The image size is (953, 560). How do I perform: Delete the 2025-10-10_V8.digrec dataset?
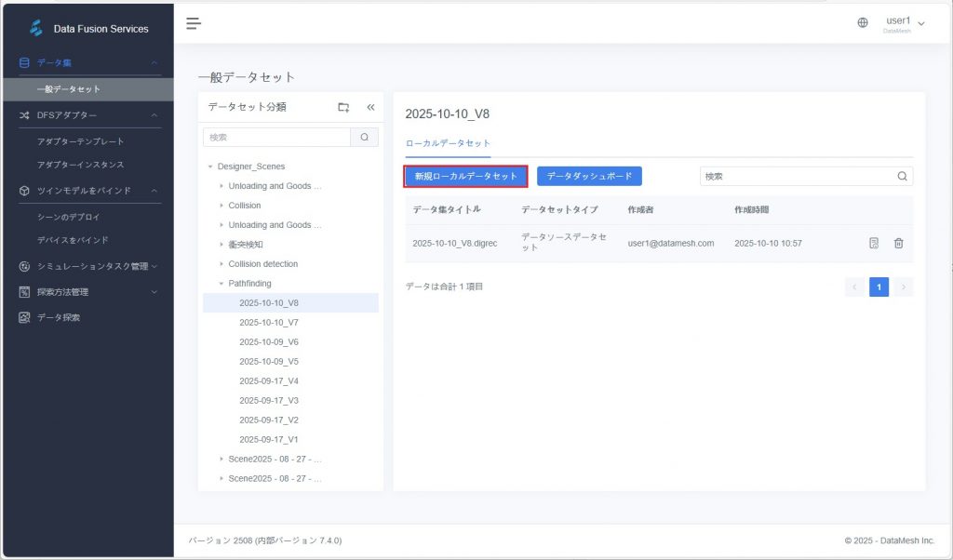pyautogui.click(x=898, y=243)
